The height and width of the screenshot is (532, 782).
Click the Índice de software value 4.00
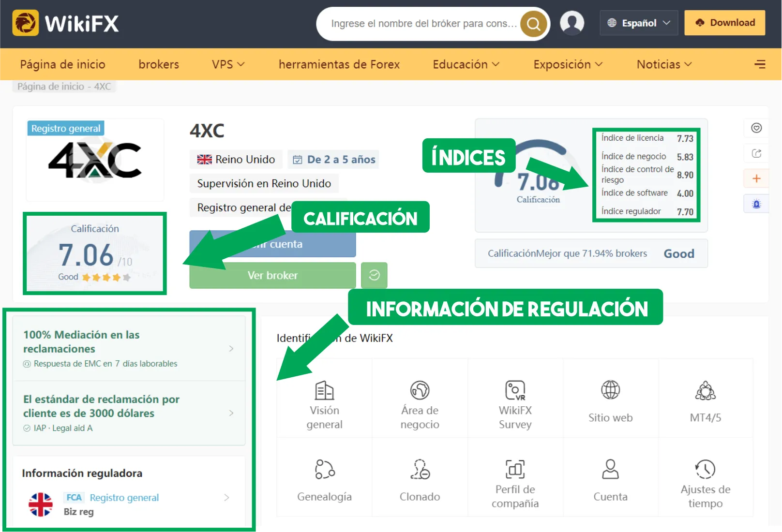(x=685, y=193)
